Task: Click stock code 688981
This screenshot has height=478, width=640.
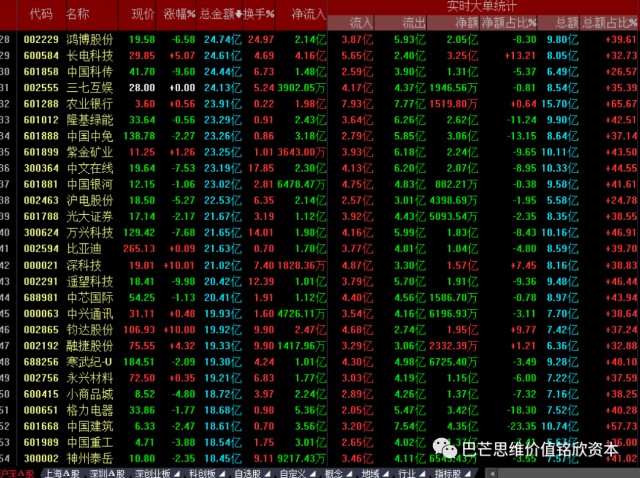Action: 41,298
